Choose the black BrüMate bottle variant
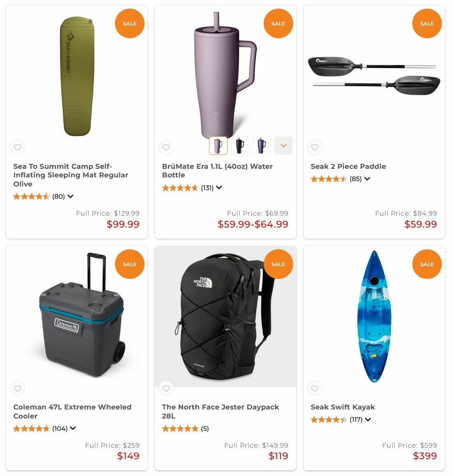This screenshot has width=453, height=476. click(x=240, y=145)
